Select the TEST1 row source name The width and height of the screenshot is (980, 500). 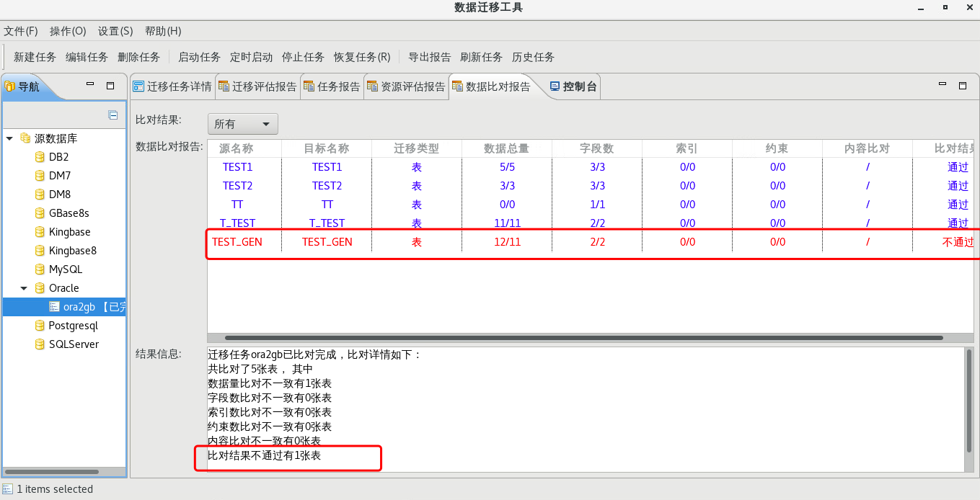pos(237,167)
